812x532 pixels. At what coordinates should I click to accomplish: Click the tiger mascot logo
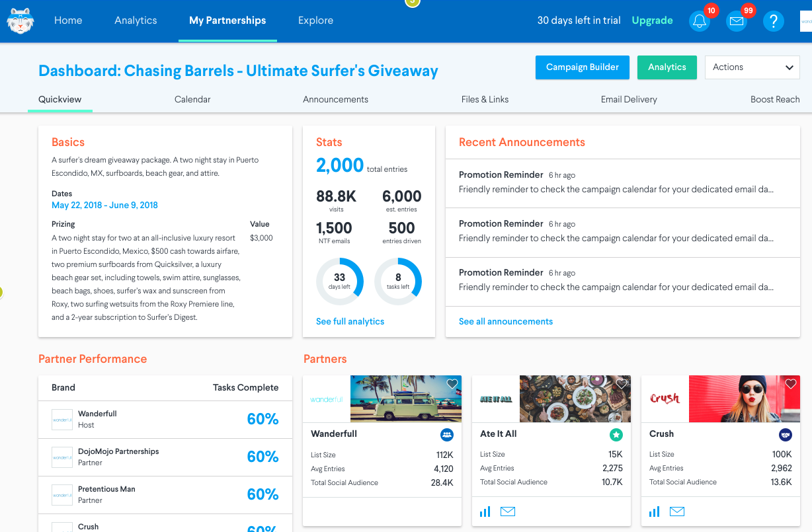click(20, 20)
